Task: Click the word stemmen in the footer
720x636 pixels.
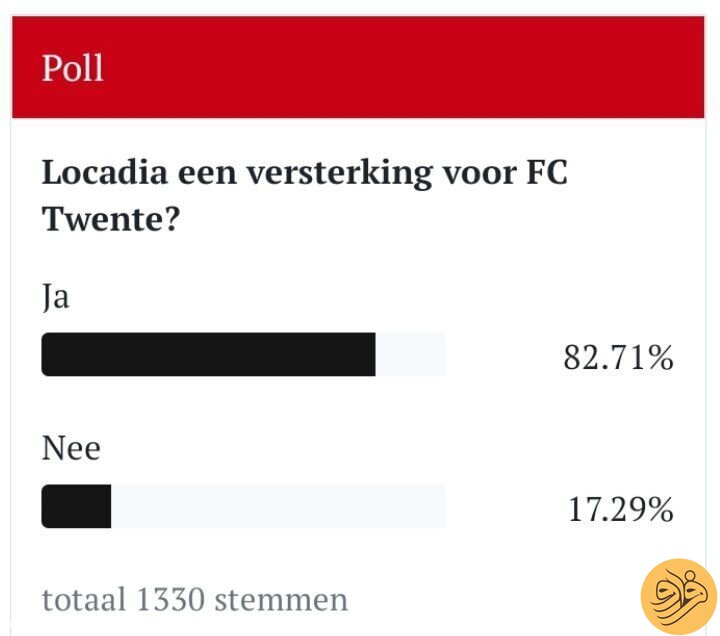Action: click(x=281, y=600)
